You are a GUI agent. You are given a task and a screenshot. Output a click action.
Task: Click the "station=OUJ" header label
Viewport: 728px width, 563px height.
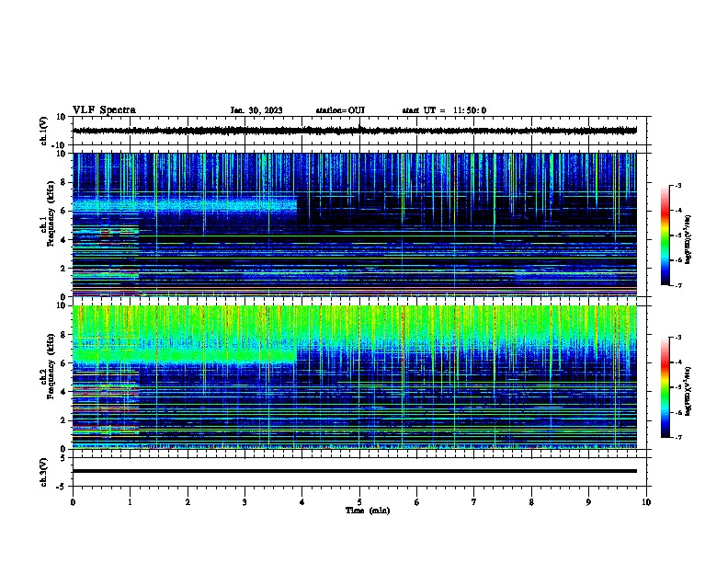click(x=340, y=110)
